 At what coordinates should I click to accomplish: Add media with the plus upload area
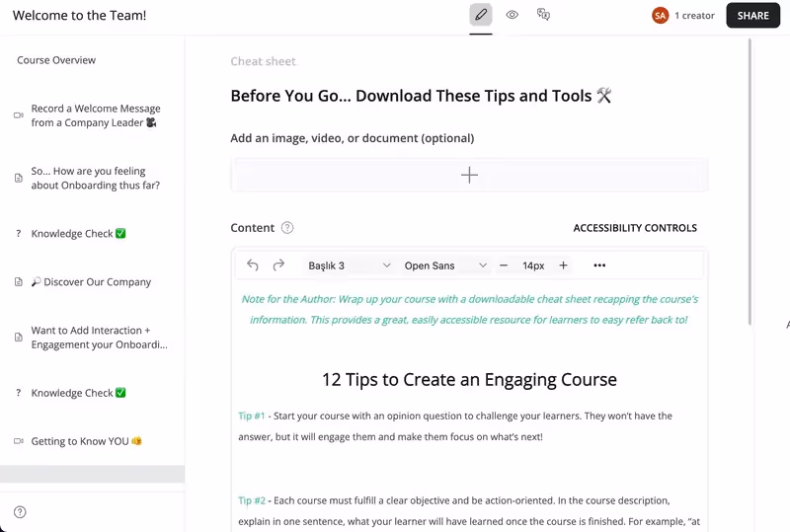[469, 176]
